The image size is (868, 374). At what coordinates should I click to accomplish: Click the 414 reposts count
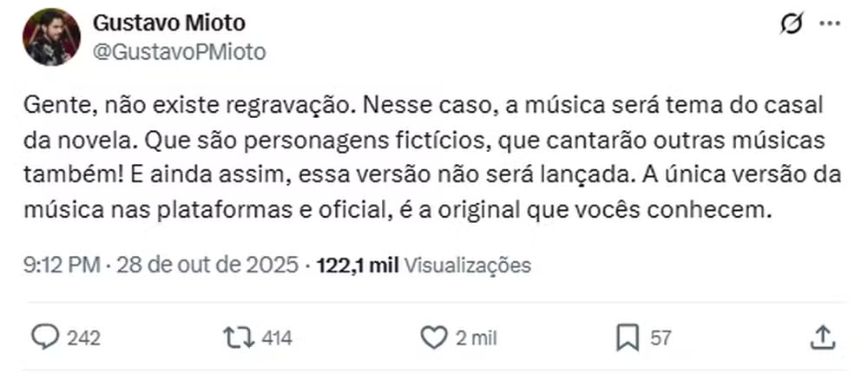pos(276,338)
